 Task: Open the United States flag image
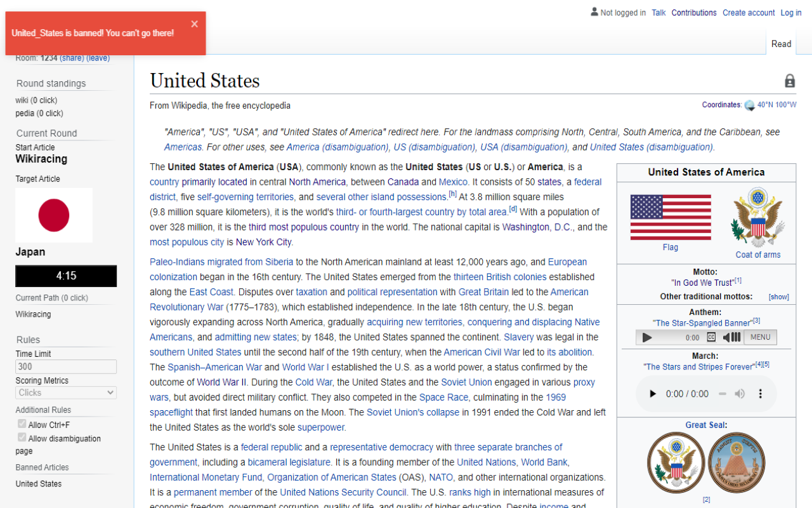click(671, 217)
